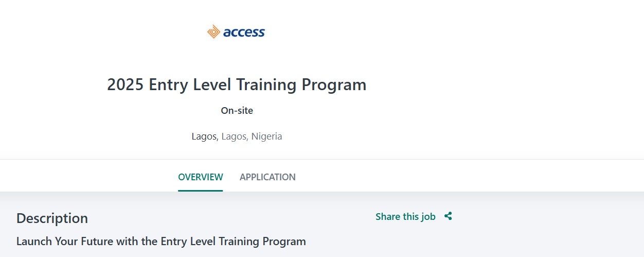
Task: Click the Nigeria country text
Action: pos(266,136)
